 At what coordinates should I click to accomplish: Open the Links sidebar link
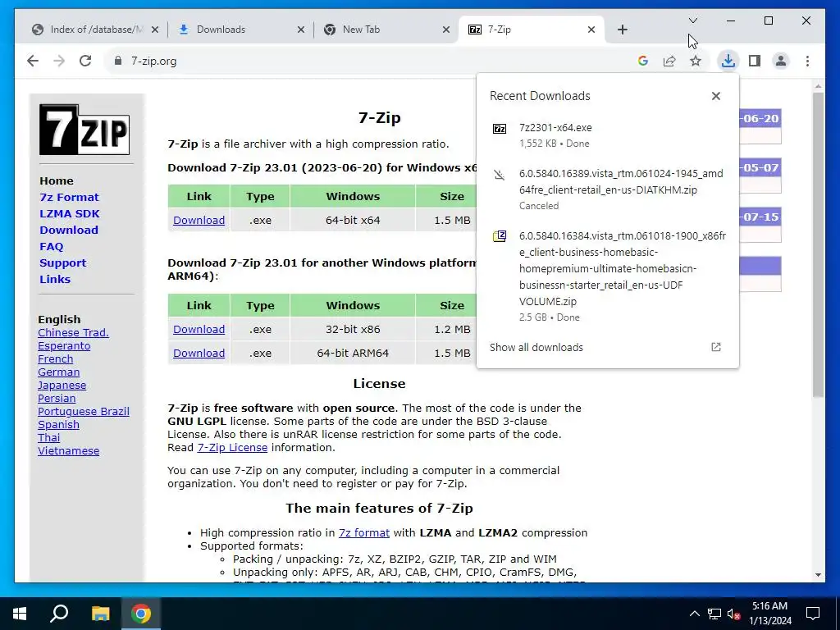point(55,279)
